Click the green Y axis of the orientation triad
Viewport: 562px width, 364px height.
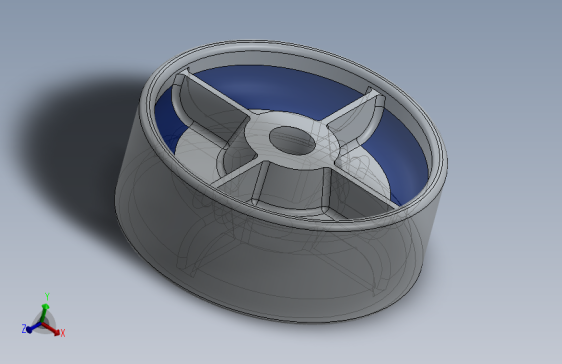tap(44, 313)
